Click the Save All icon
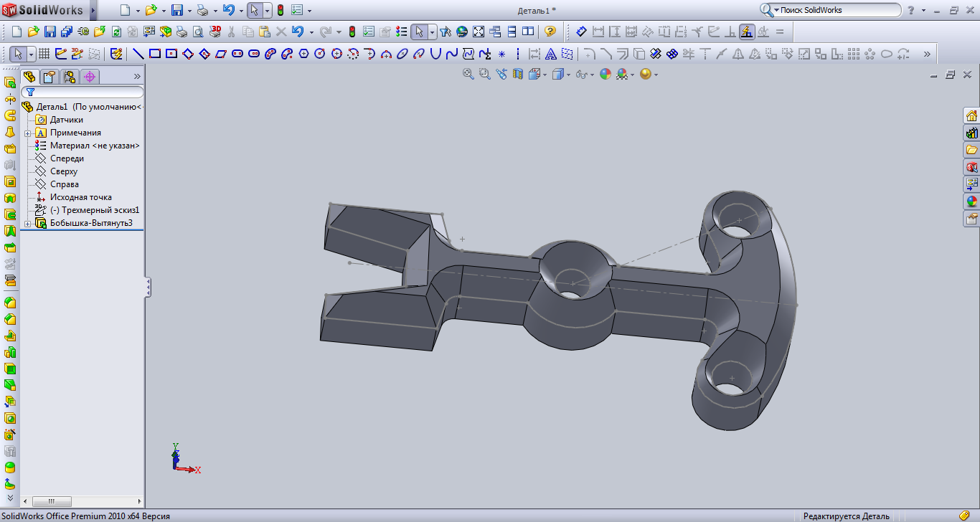This screenshot has height=522, width=980. pos(67,32)
